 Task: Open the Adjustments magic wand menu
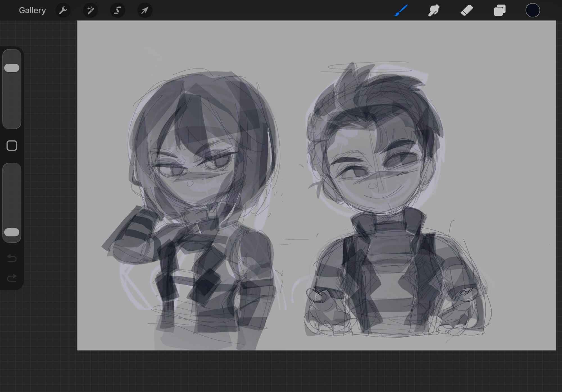(x=90, y=10)
